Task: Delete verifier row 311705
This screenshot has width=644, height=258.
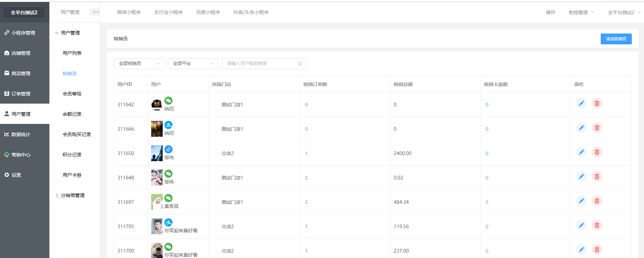Action: 597,225
